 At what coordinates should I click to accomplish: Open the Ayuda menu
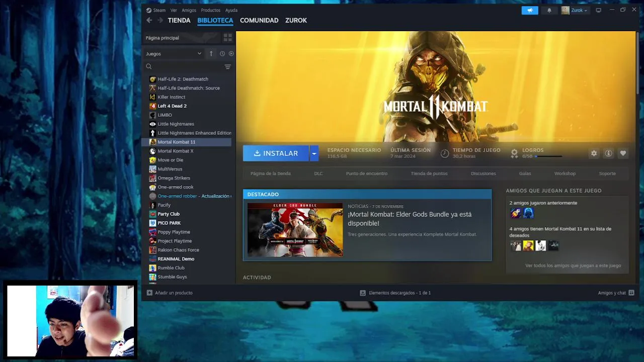point(231,10)
